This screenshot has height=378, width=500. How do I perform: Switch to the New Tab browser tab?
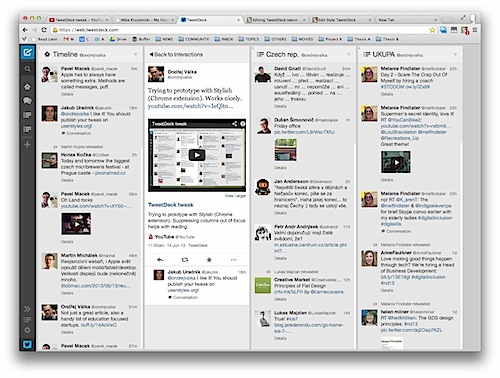(407, 20)
